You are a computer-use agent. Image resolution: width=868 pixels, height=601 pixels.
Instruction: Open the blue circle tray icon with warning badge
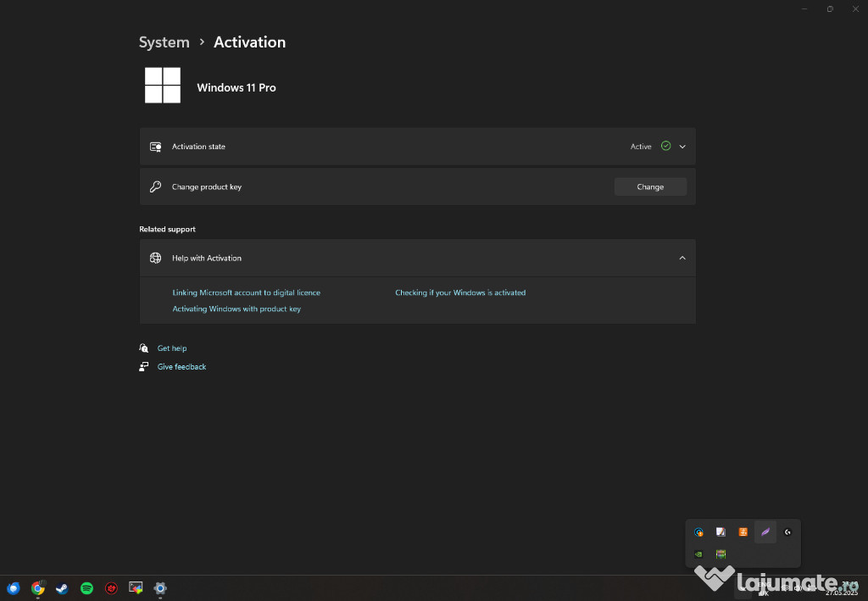[698, 531]
